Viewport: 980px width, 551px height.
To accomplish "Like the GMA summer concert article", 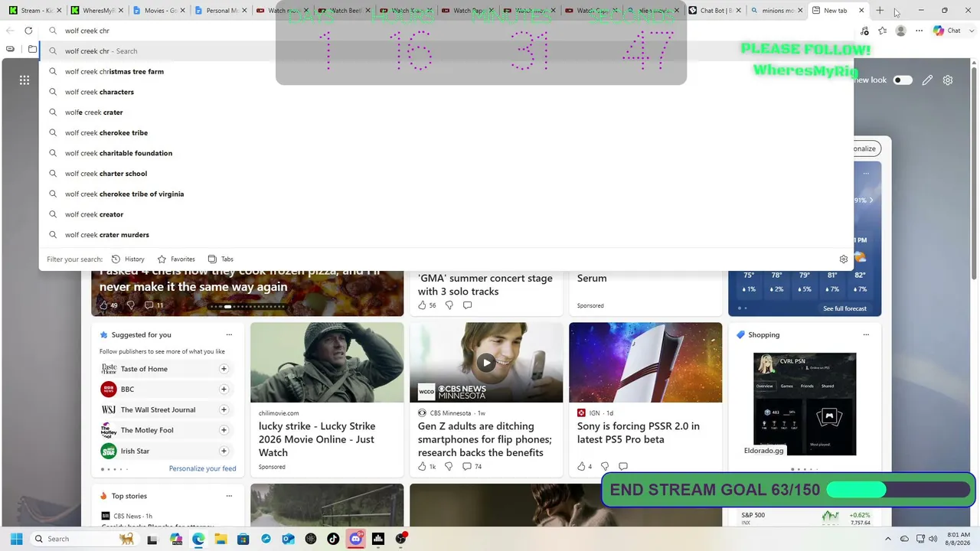I will (x=422, y=305).
